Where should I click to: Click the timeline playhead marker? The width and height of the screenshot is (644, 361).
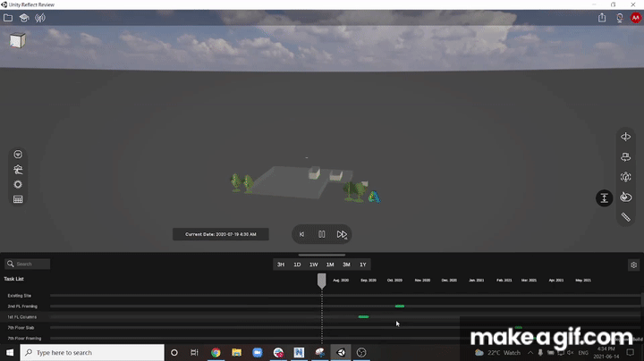pos(322,281)
